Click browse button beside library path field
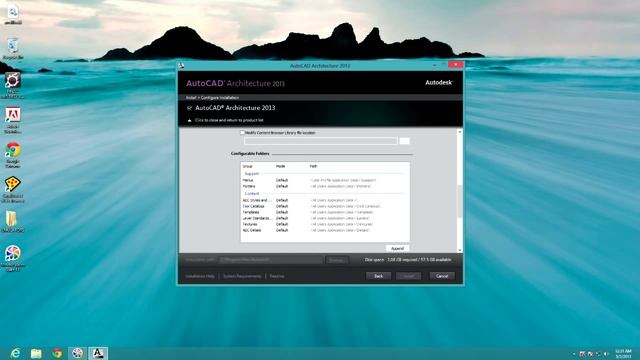The width and height of the screenshot is (640, 360). pos(404,141)
